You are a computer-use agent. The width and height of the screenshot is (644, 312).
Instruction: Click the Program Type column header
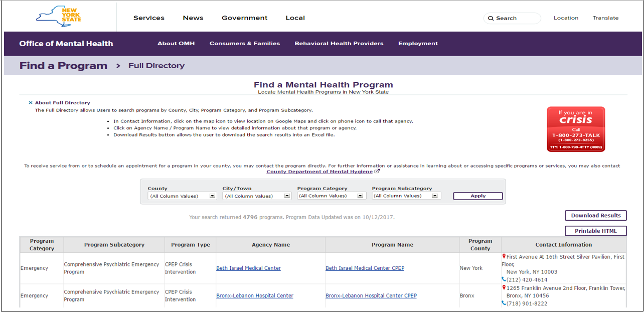pyautogui.click(x=190, y=245)
